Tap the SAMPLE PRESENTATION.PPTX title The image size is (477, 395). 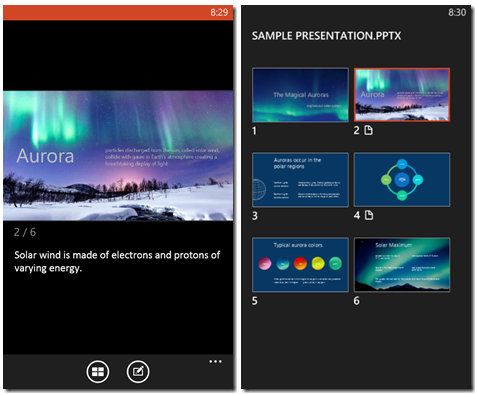(326, 36)
